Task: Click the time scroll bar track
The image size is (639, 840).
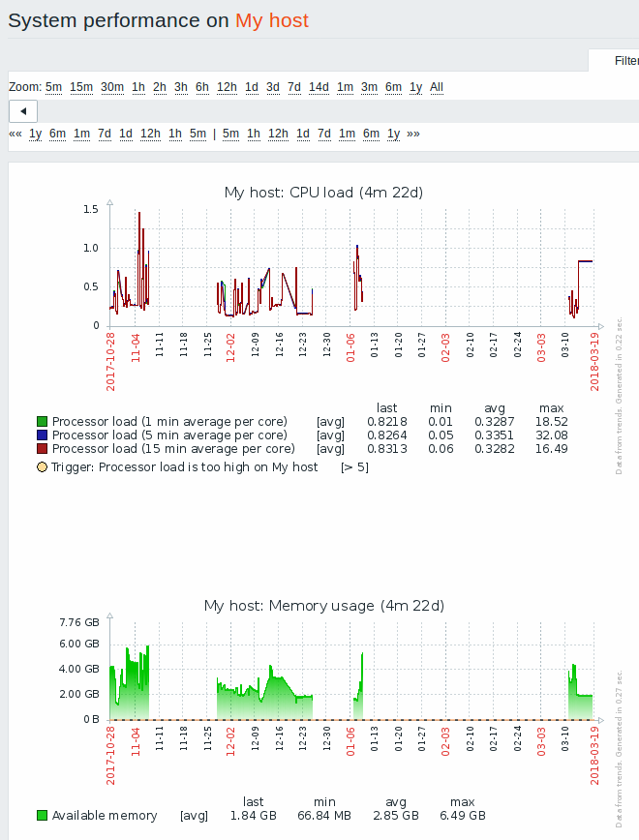Action: [338, 111]
